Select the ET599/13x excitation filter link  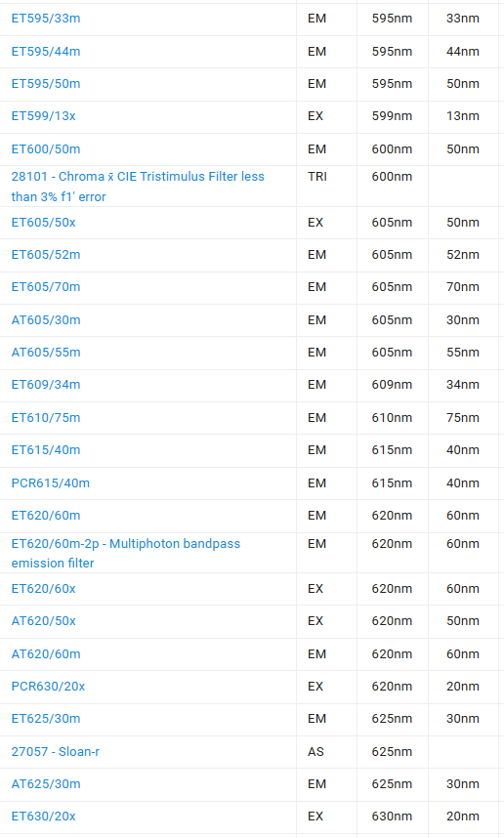click(43, 116)
